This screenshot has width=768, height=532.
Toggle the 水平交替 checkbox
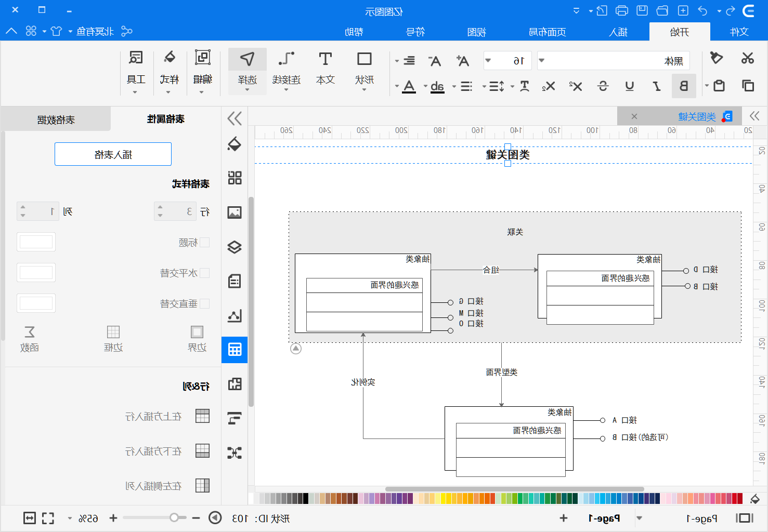pos(205,273)
